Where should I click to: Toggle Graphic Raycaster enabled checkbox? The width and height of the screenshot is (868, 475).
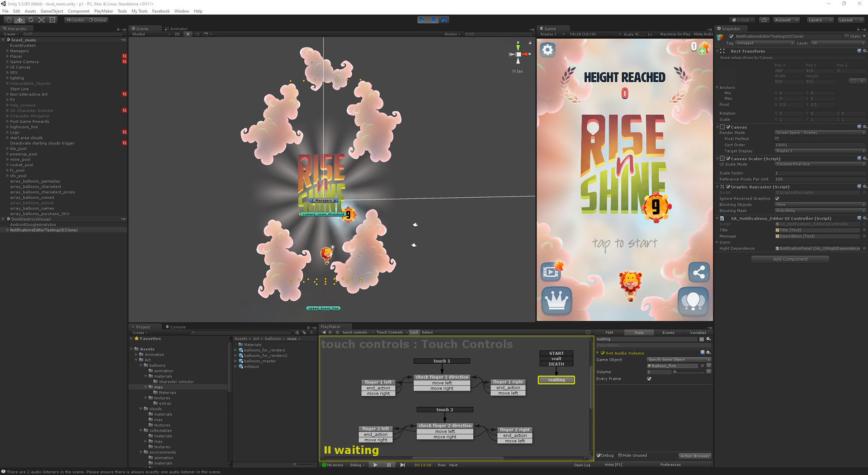(x=728, y=187)
